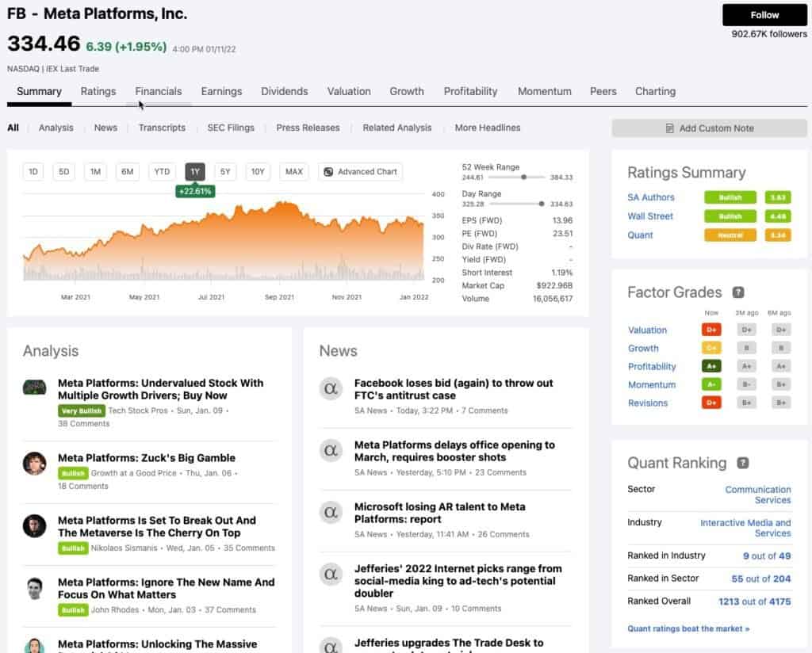Select the 5D chart range

pyautogui.click(x=63, y=172)
